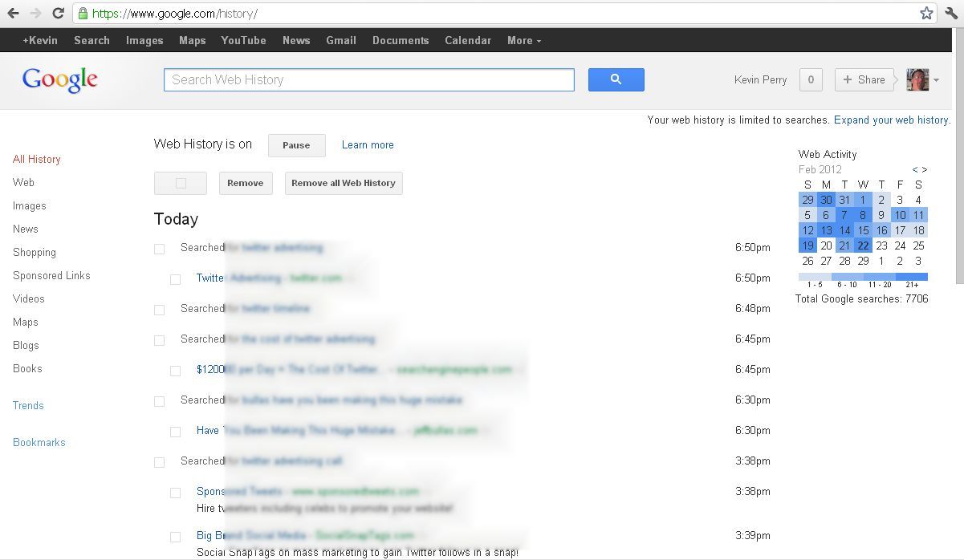This screenshot has height=560, width=964.
Task: Tick the select-all checkbox beside Remove
Action: point(181,183)
